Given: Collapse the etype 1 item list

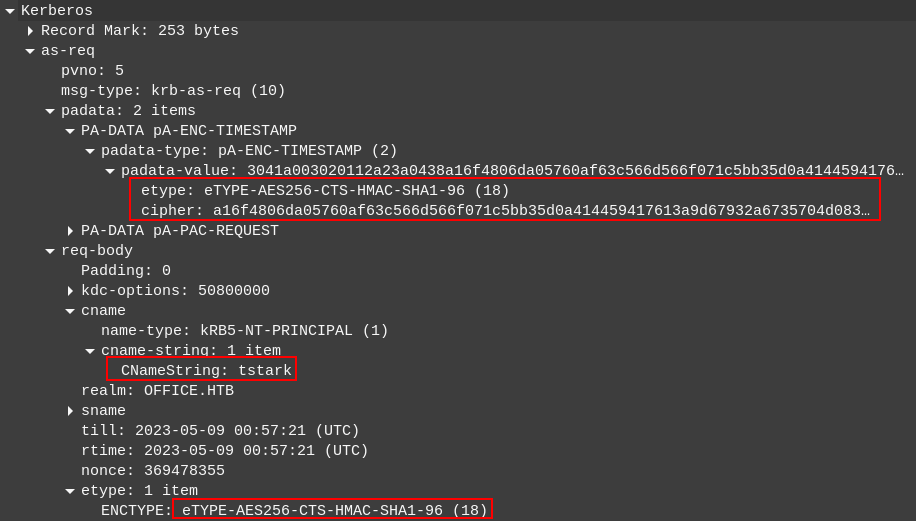Looking at the screenshot, I should (70, 491).
